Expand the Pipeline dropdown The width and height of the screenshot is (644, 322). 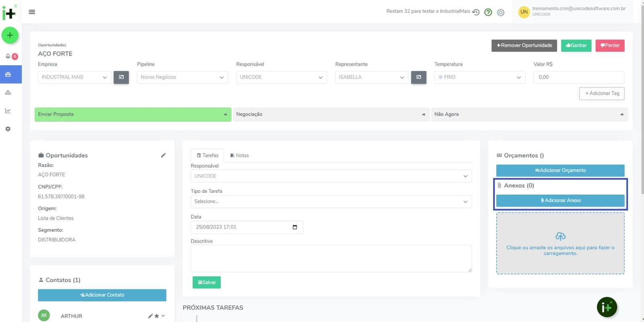point(182,77)
